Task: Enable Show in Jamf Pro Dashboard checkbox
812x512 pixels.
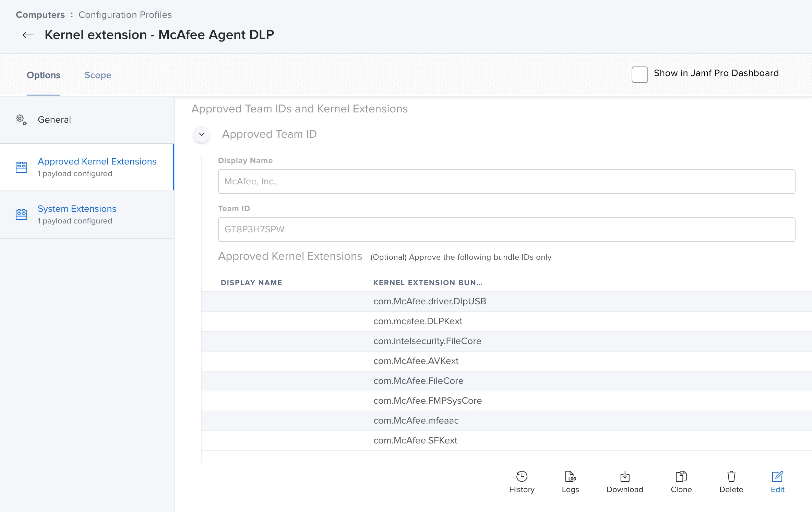Action: (x=640, y=74)
